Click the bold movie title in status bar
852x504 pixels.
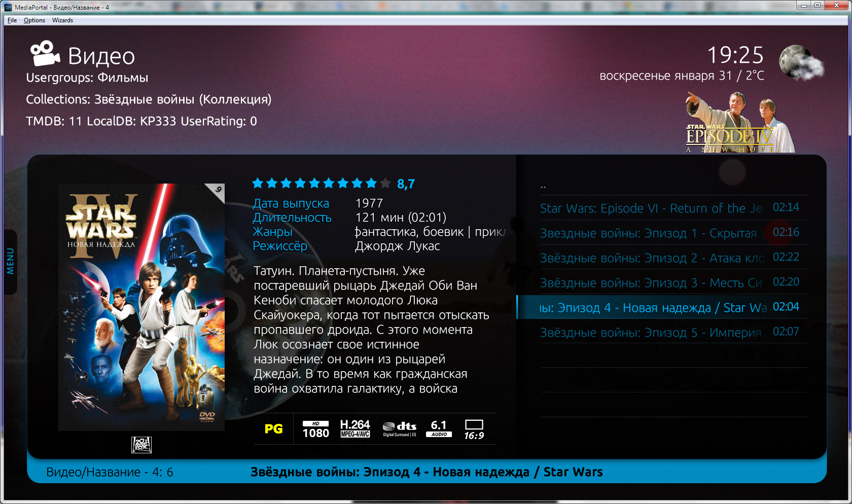point(427,472)
